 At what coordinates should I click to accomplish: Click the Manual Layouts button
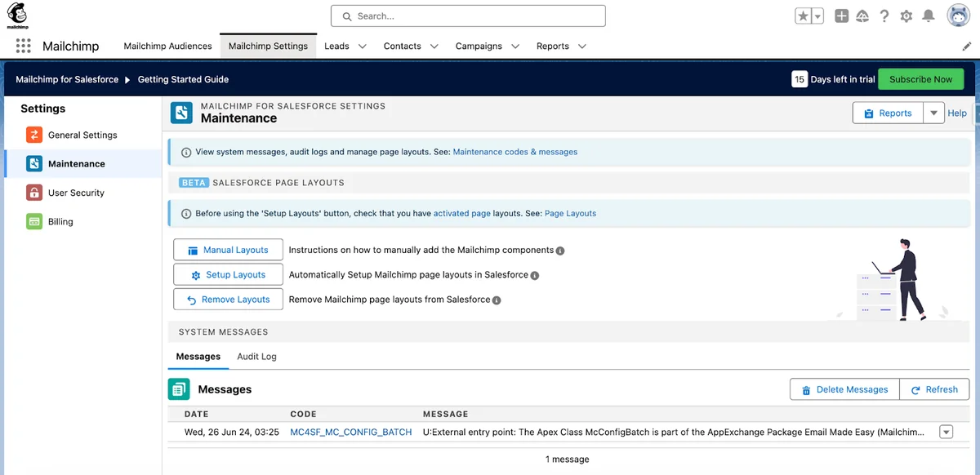click(x=228, y=250)
